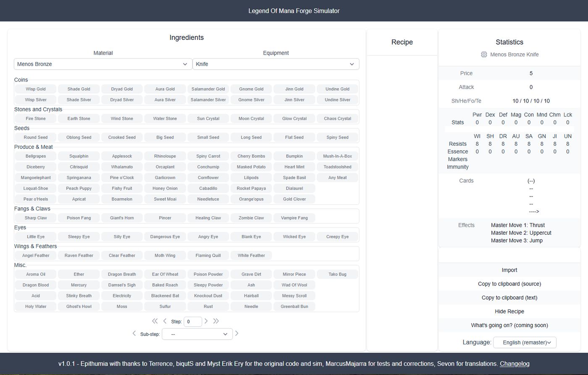
Task: Jump to final step with double-right chevron
Action: [216, 321]
